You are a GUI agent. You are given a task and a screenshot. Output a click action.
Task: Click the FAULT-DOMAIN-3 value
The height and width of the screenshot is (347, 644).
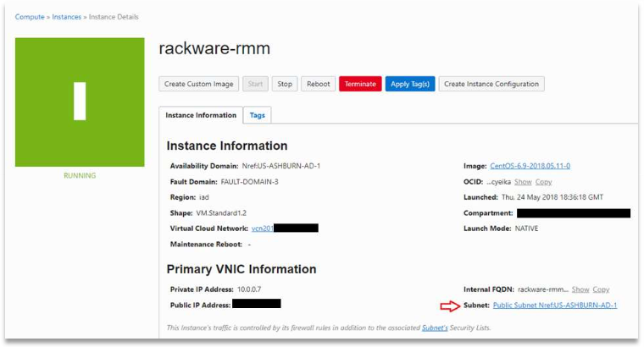(x=249, y=181)
